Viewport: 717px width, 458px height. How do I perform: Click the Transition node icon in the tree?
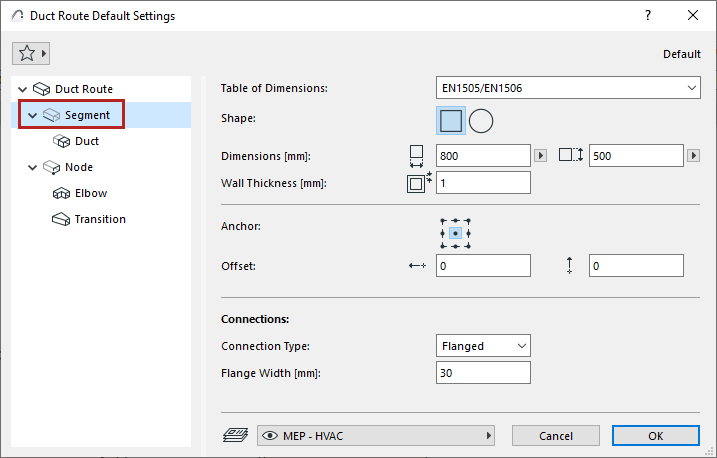click(x=59, y=219)
